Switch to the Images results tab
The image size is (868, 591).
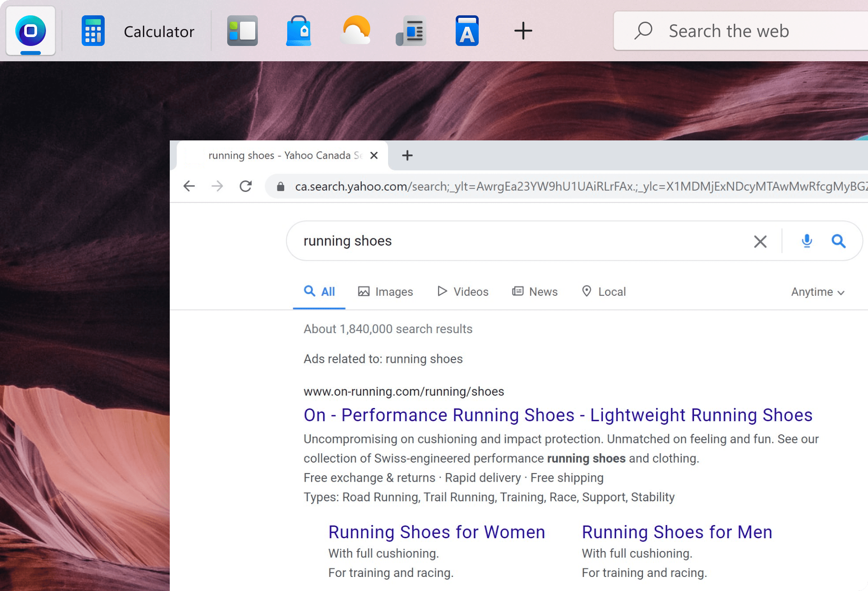(x=385, y=292)
